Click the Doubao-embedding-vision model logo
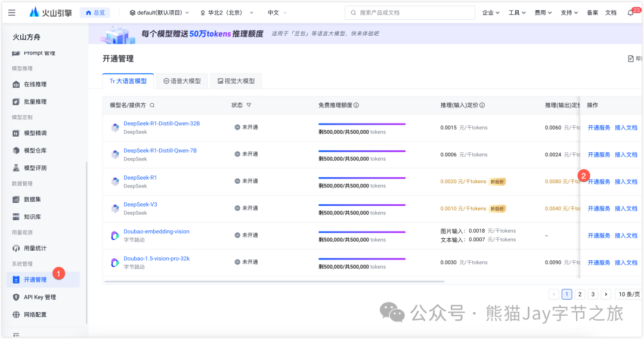The height and width of the screenshot is (339, 644). pyautogui.click(x=115, y=236)
